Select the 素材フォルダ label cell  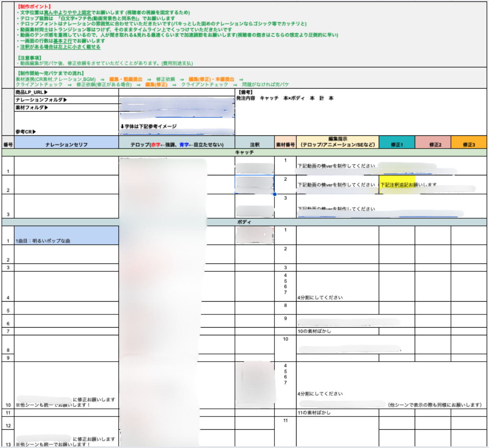[66, 108]
